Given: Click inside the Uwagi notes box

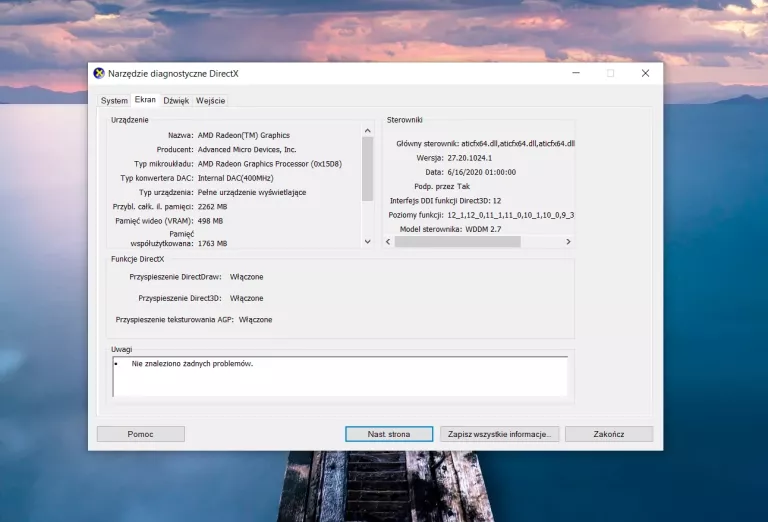Looking at the screenshot, I should point(340,376).
